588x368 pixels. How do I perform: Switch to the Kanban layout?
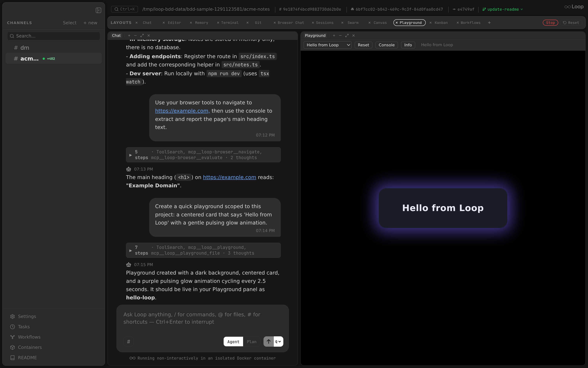pos(441,23)
